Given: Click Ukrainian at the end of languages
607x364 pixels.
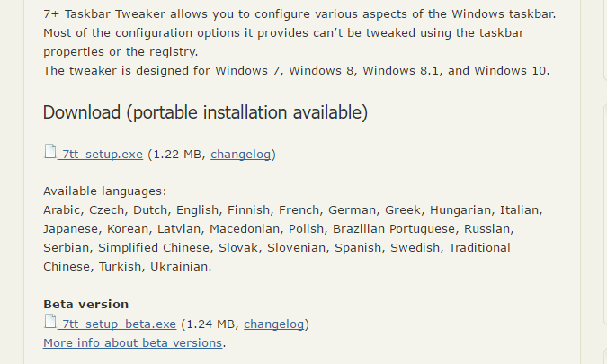Looking at the screenshot, I should click(179, 267).
